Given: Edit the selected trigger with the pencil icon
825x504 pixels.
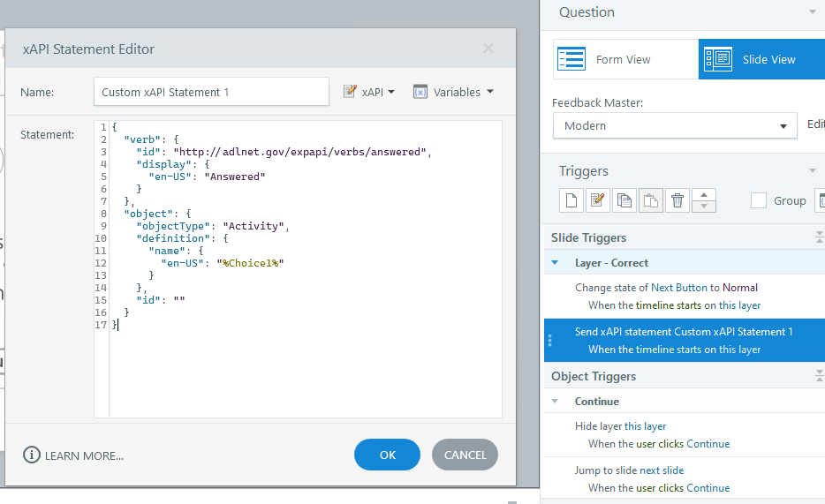Looking at the screenshot, I should [x=598, y=200].
